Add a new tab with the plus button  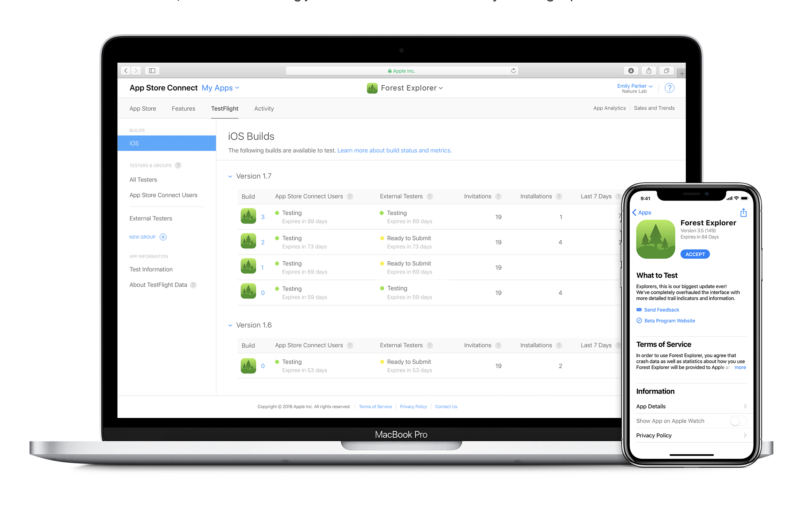[x=682, y=73]
